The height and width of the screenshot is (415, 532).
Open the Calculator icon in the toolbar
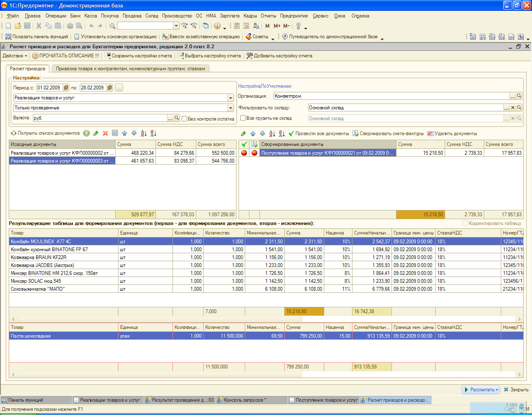click(x=236, y=26)
